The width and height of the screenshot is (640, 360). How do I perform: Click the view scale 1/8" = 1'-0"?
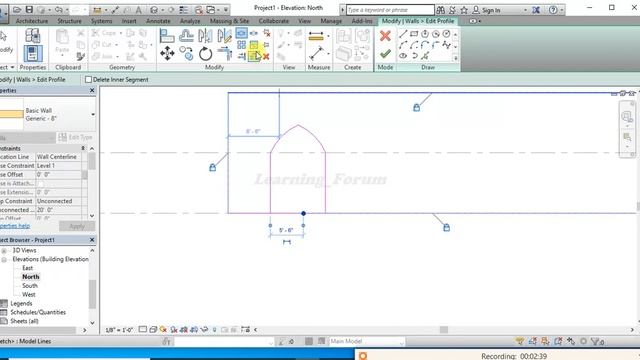pyautogui.click(x=119, y=330)
